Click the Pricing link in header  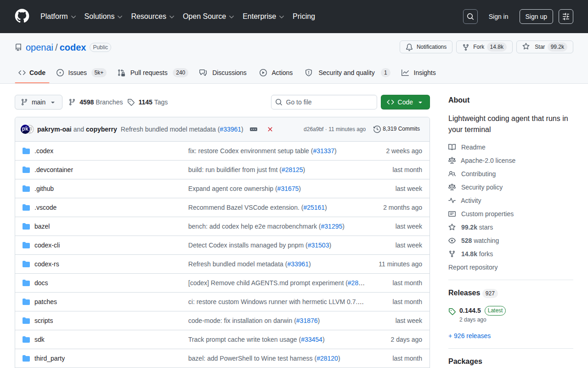(x=304, y=17)
